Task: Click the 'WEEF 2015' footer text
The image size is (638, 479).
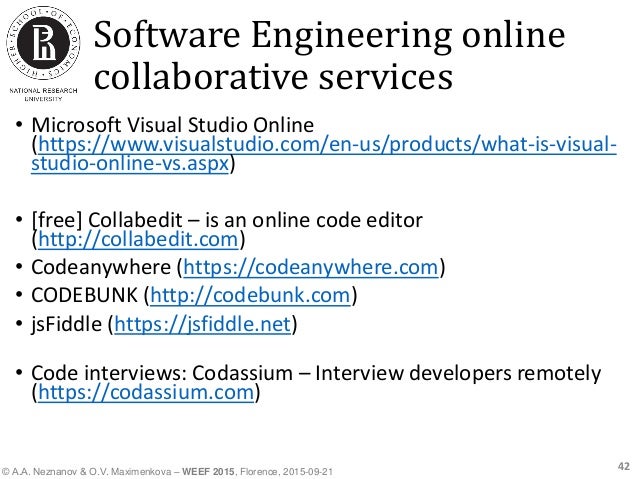Action: [x=208, y=472]
